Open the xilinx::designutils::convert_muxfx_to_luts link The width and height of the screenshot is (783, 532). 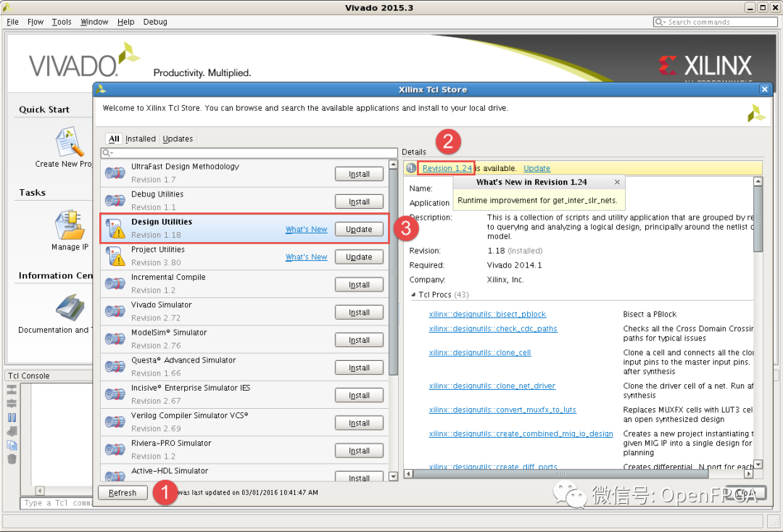[x=502, y=410]
